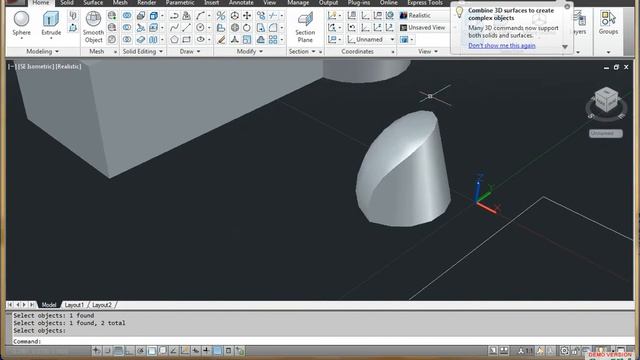Toggle Polar tracking in status bar

[140, 351]
